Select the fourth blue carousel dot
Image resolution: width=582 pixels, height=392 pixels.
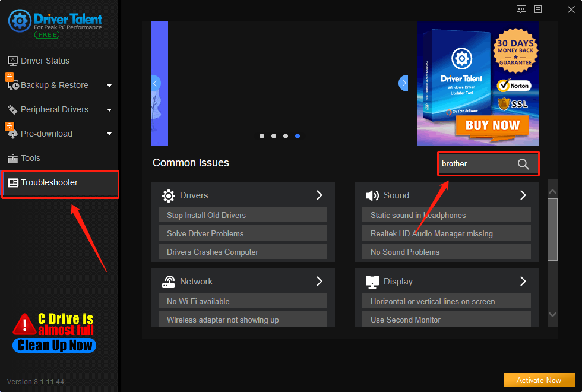pyautogui.click(x=298, y=136)
